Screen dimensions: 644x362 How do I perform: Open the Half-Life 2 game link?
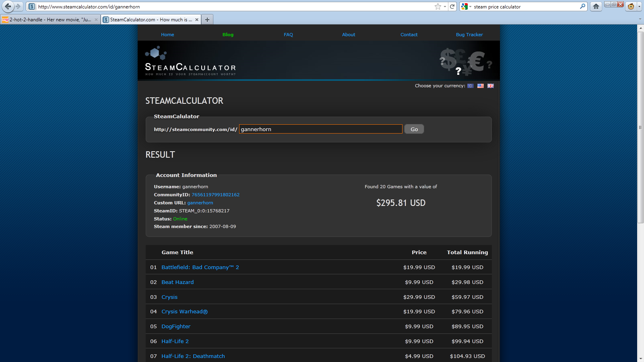[175, 341]
